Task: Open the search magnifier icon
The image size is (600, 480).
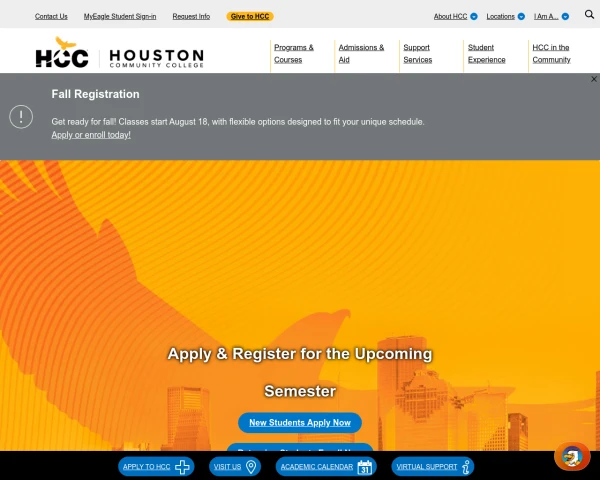Action: pyautogui.click(x=589, y=15)
